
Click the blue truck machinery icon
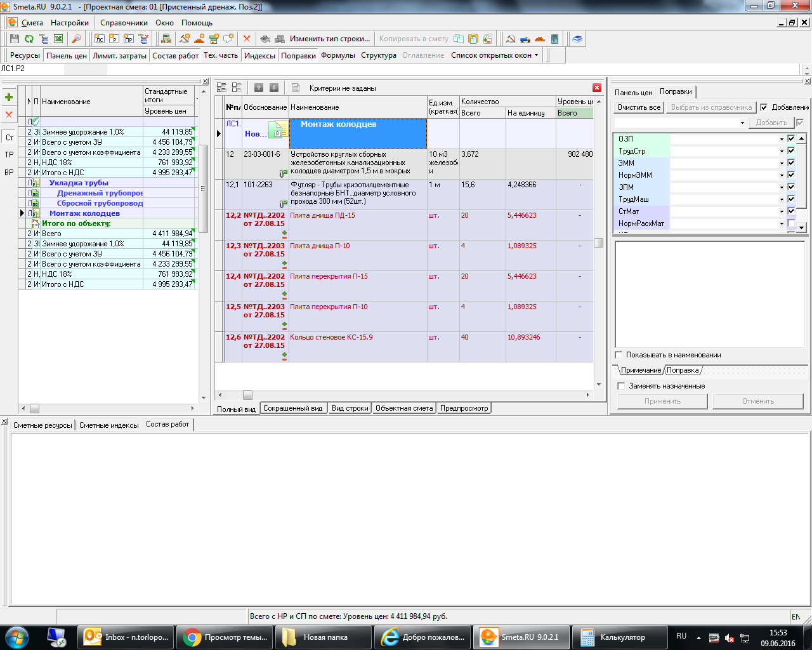(525, 39)
